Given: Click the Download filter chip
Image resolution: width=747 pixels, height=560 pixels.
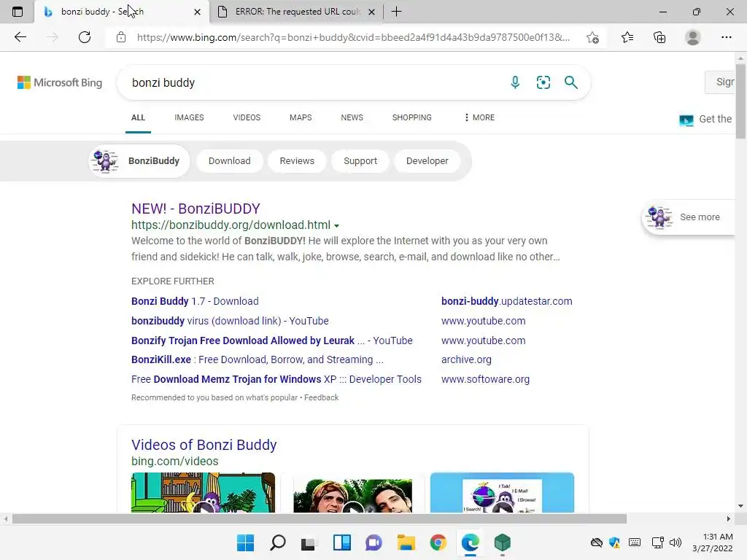Looking at the screenshot, I should (230, 161).
